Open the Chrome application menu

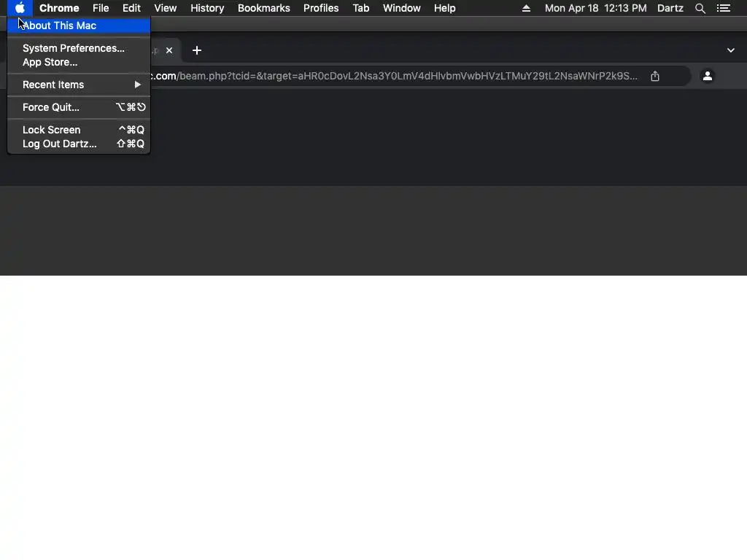click(59, 8)
